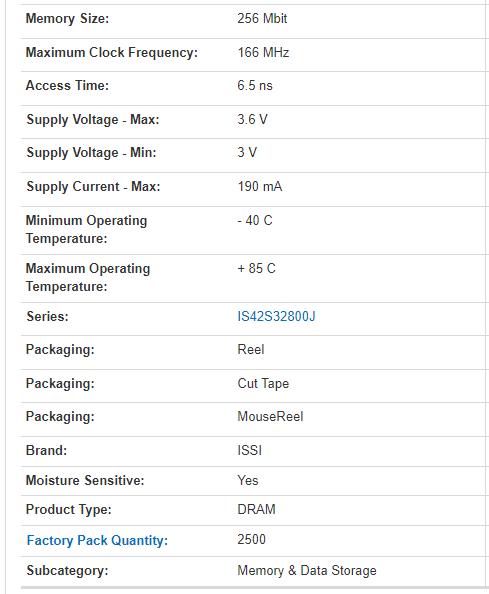Select the MouseReel packaging value
Viewport: 489px width, 594px height.
(x=270, y=416)
